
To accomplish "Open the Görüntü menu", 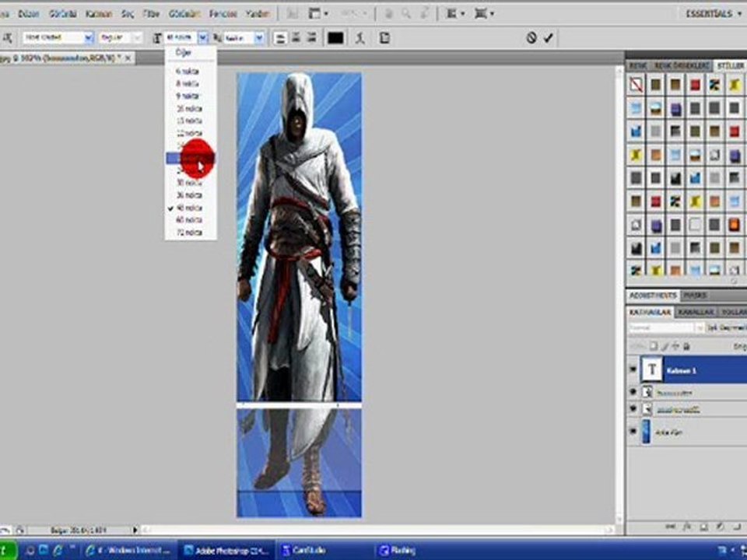I will tap(62, 14).
